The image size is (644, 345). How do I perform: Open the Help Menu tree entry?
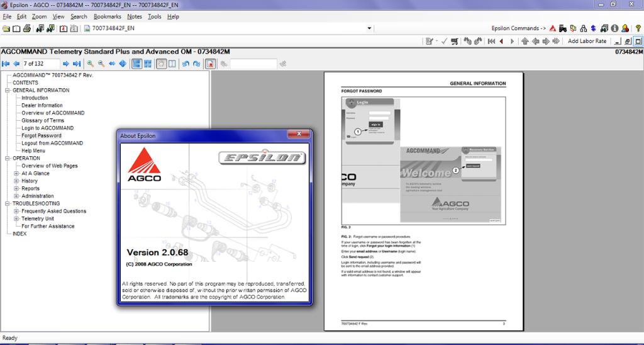coord(33,151)
